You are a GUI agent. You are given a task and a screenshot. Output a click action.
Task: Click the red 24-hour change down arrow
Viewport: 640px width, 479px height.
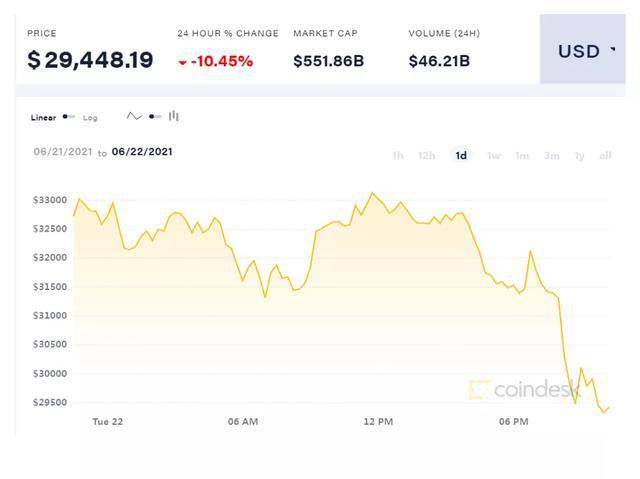[x=181, y=62]
